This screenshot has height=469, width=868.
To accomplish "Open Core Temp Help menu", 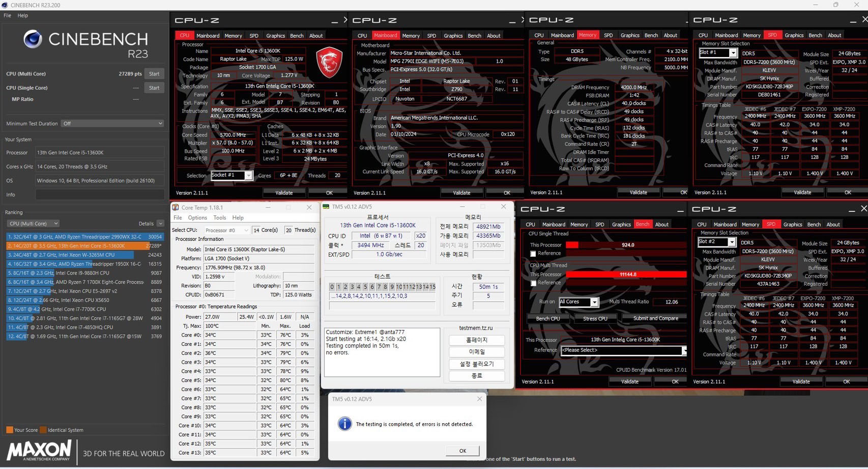I will [x=238, y=218].
